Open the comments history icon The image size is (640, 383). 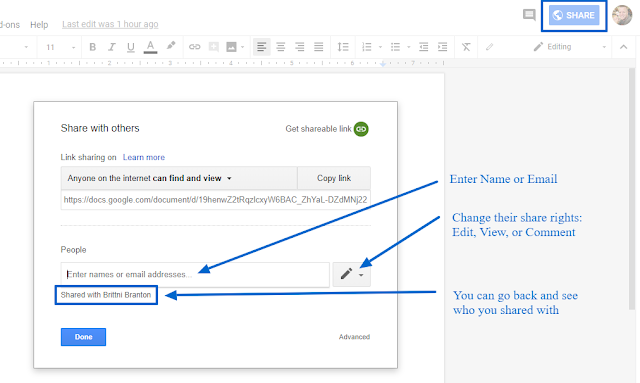[x=529, y=15]
